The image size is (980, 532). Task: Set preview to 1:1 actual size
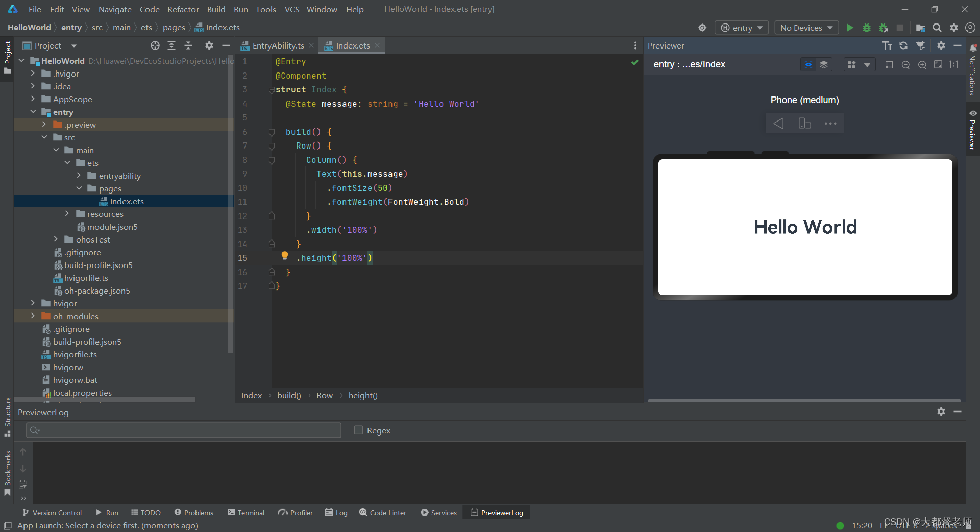(954, 64)
